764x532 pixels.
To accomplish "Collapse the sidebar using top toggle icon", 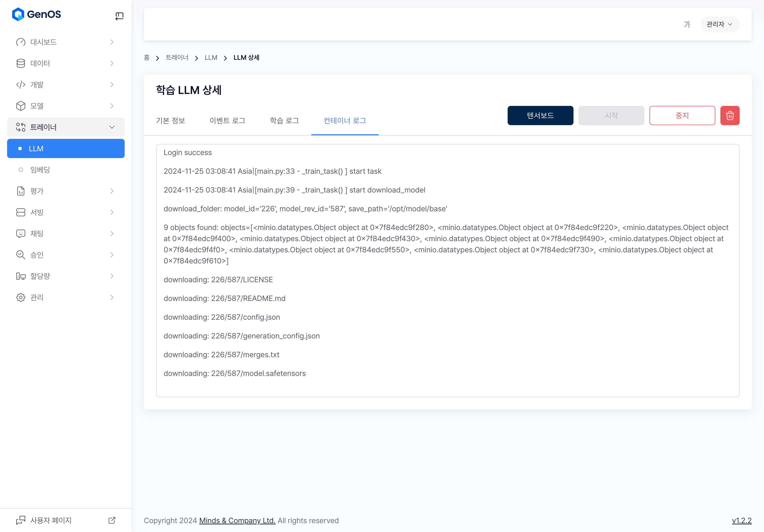I will [x=119, y=16].
